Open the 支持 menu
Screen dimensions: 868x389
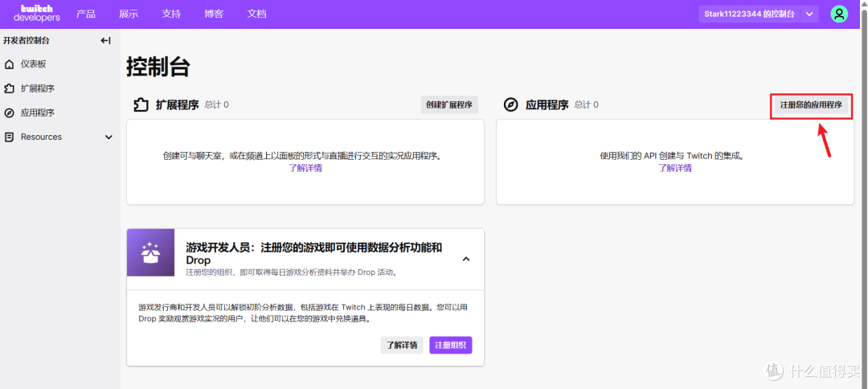[172, 14]
